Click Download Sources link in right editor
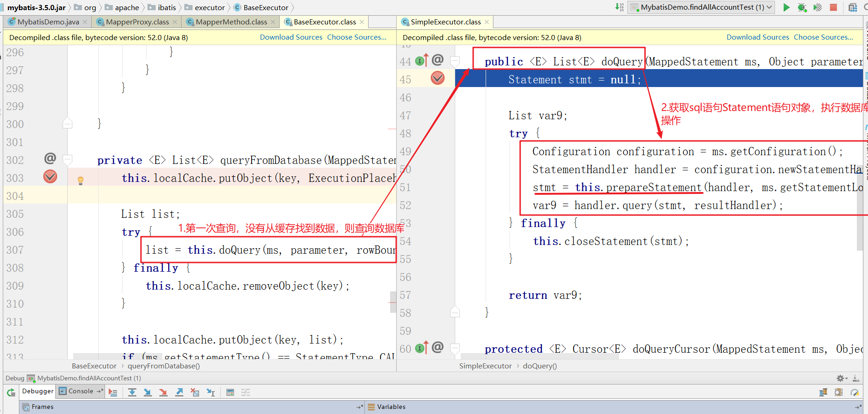 point(758,37)
